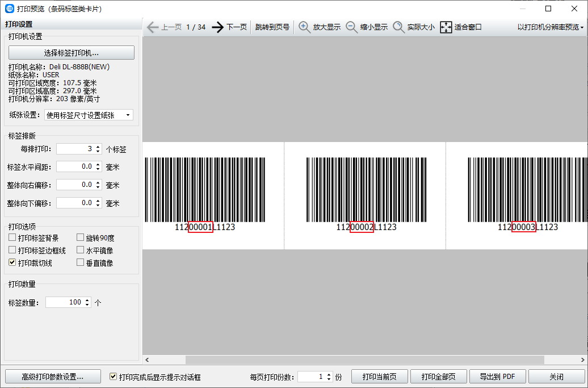Screen dimensions: 588x388
Task: Maximize the 打印预览 window
Action: coord(548,9)
